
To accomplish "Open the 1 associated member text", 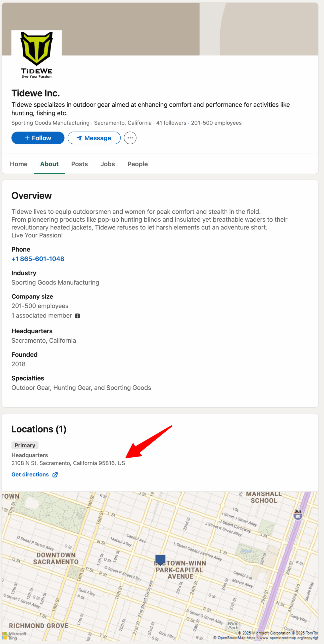I will pos(41,315).
